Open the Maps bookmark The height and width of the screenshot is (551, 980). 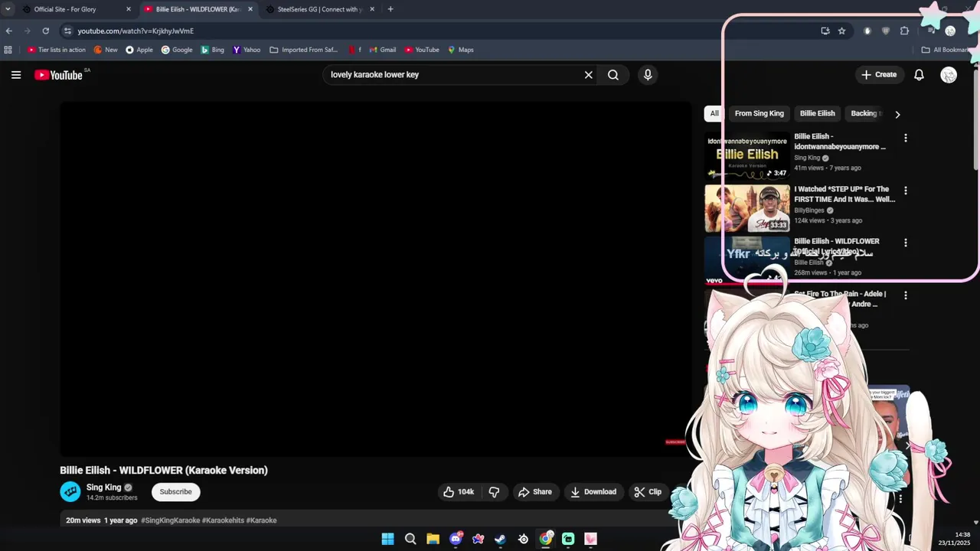pos(461,50)
